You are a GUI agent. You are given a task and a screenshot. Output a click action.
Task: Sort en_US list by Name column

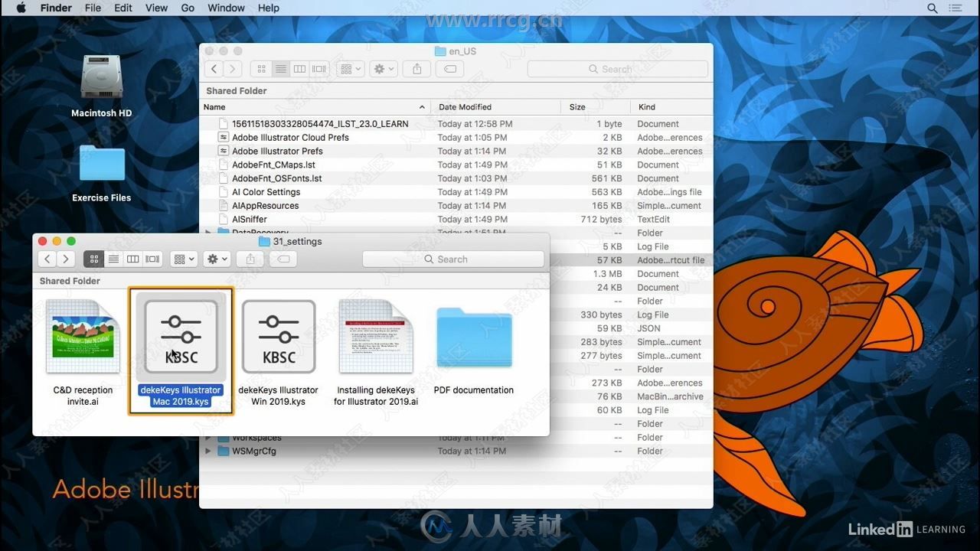[315, 107]
